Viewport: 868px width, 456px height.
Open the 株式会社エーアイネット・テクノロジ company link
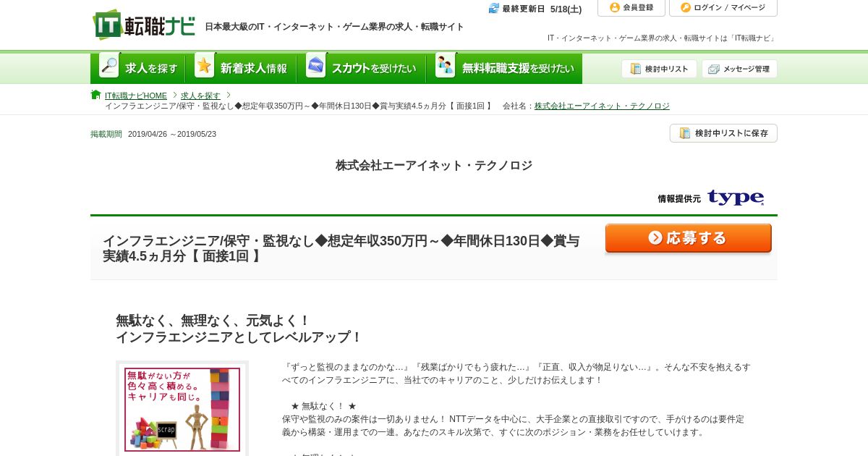click(602, 106)
